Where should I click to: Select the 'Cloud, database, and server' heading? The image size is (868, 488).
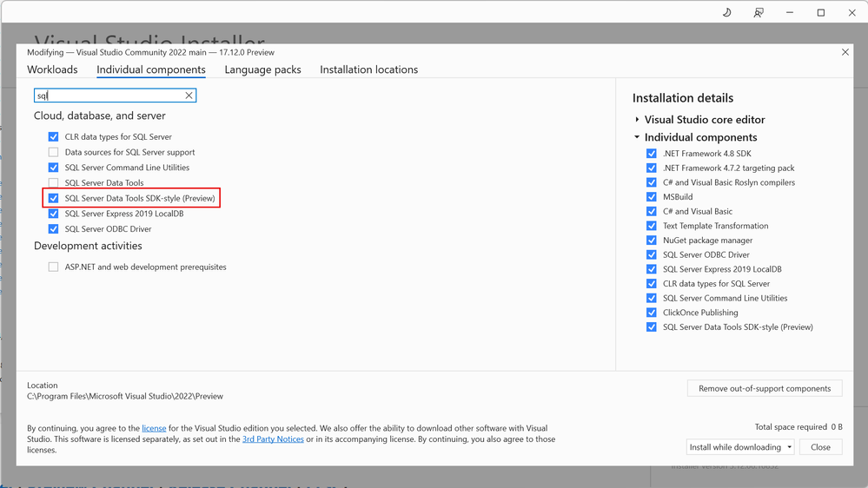pyautogui.click(x=100, y=115)
